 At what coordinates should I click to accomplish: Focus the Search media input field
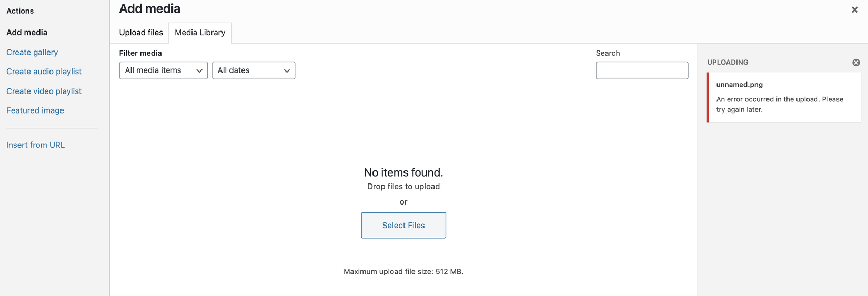(641, 70)
